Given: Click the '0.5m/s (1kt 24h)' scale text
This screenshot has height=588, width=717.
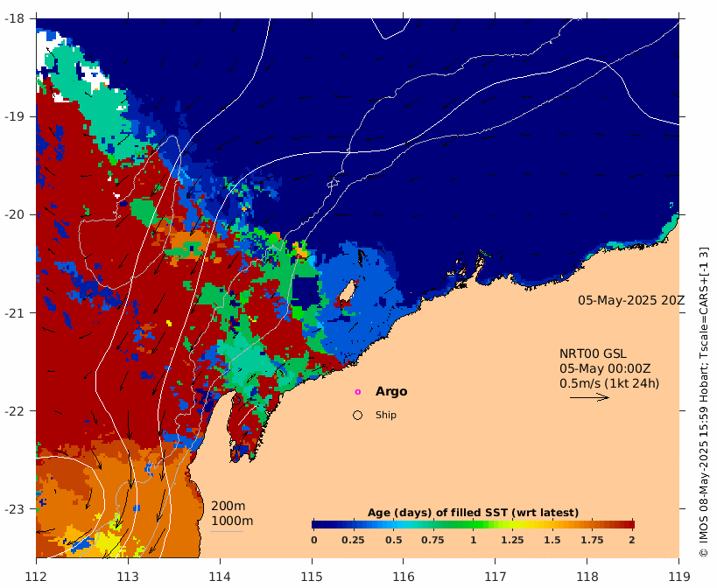Looking at the screenshot, I should (x=609, y=383).
